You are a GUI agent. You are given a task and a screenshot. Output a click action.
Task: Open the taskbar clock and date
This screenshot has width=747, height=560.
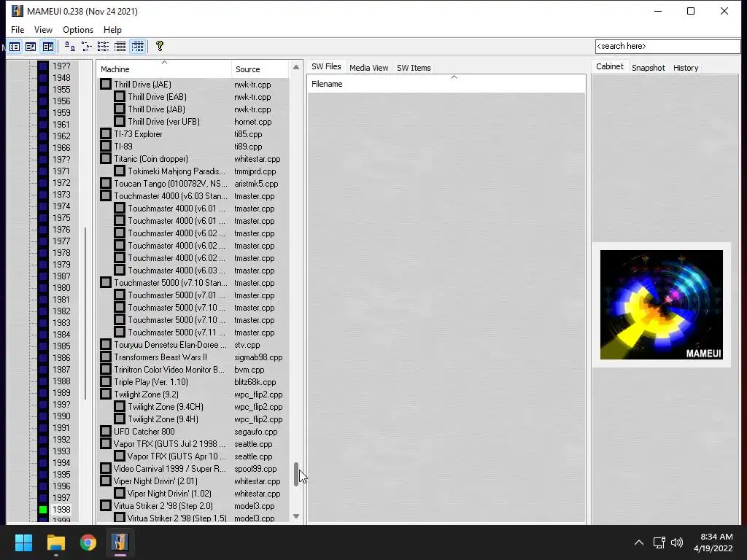pyautogui.click(x=713, y=542)
